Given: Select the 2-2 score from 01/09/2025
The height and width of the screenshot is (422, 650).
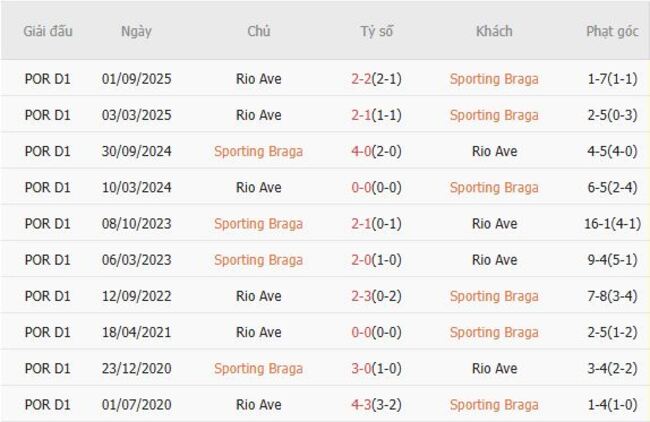Looking at the screenshot, I should click(x=363, y=79).
